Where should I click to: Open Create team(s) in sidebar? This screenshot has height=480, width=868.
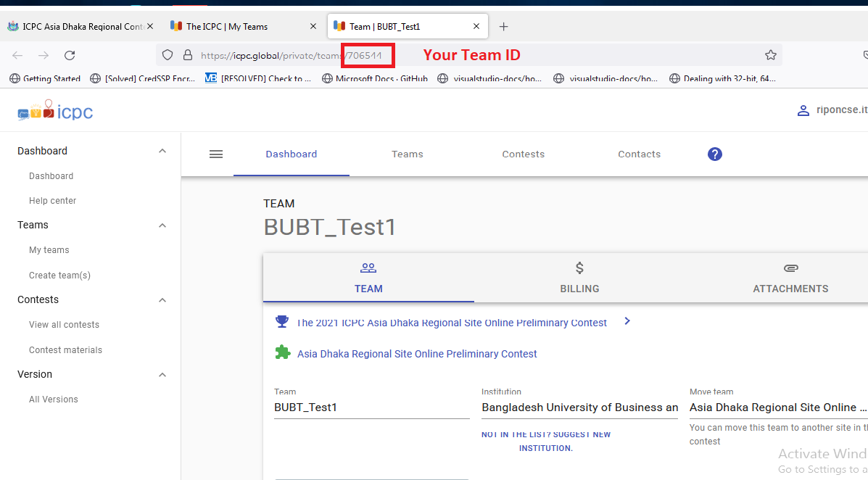[x=59, y=275]
